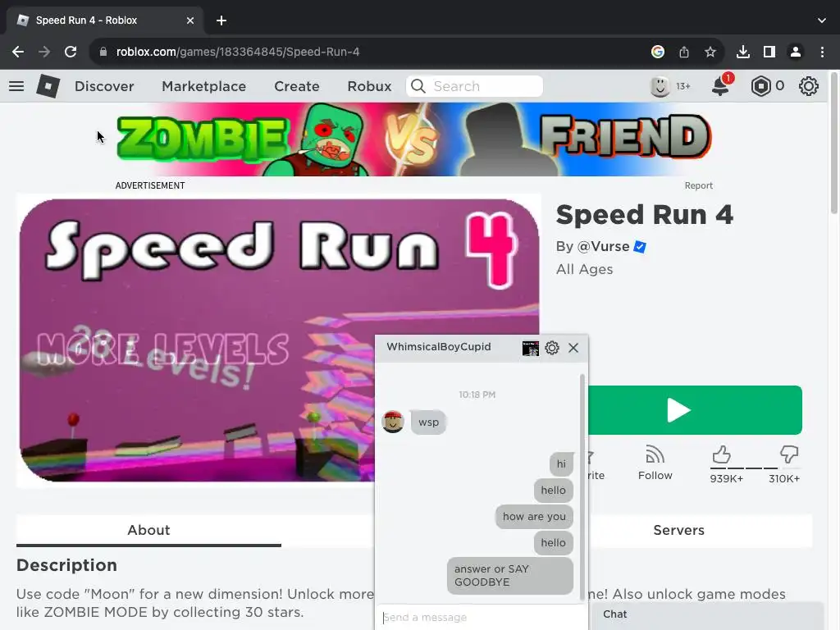Select the Speed Run 4 - Roblox browser tab
This screenshot has height=630, width=840.
pos(105,21)
